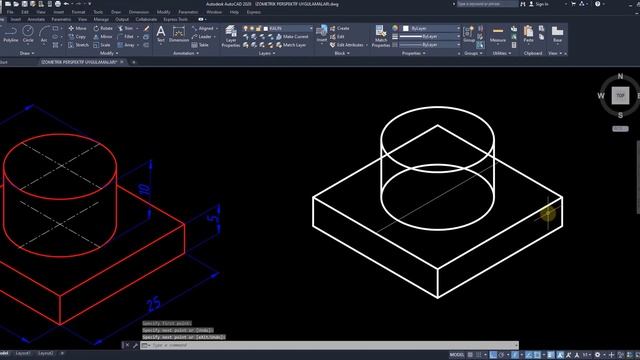Open the Help question mark icon

point(598,4)
